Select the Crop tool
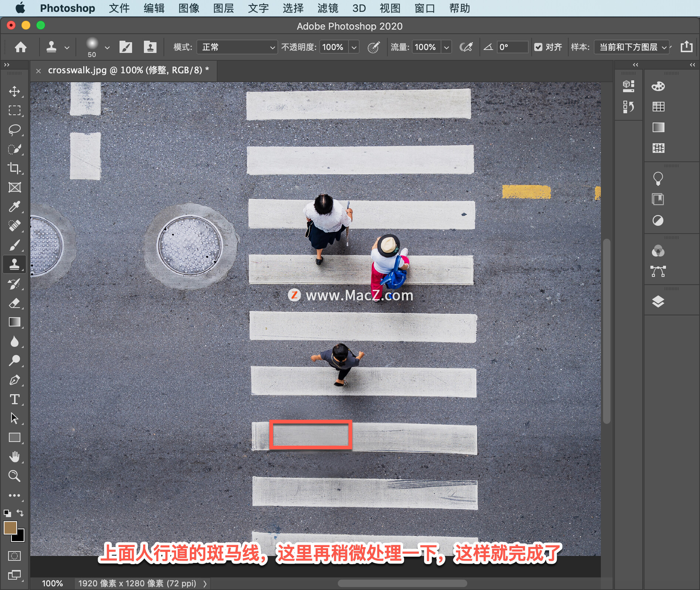This screenshot has height=590, width=700. coord(14,168)
